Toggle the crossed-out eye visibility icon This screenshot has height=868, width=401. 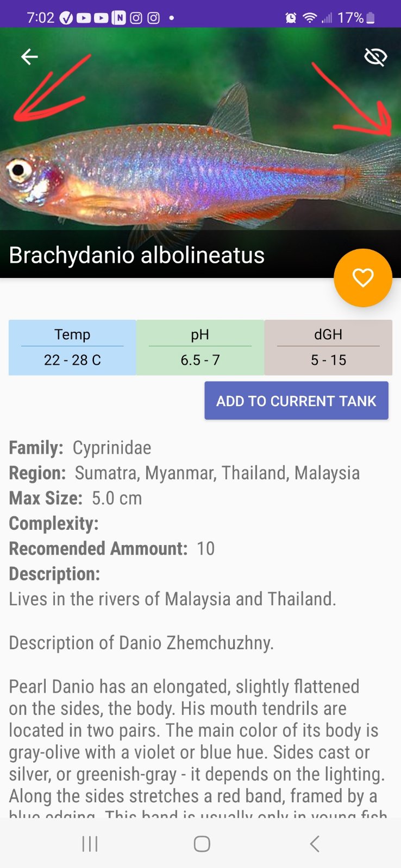(375, 56)
